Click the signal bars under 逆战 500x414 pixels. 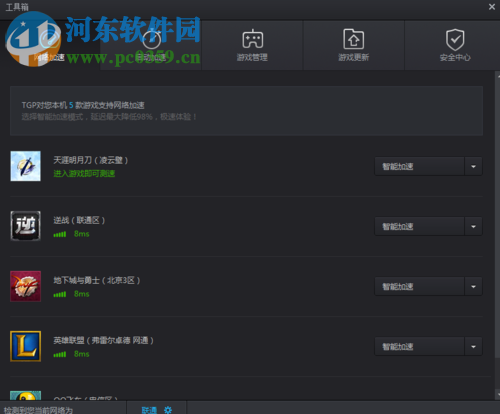60,235
